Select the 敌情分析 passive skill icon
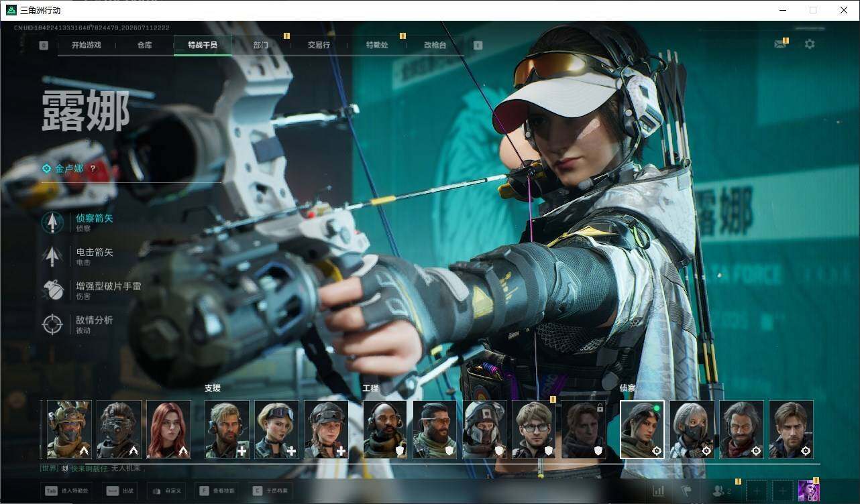 pyautogui.click(x=52, y=324)
